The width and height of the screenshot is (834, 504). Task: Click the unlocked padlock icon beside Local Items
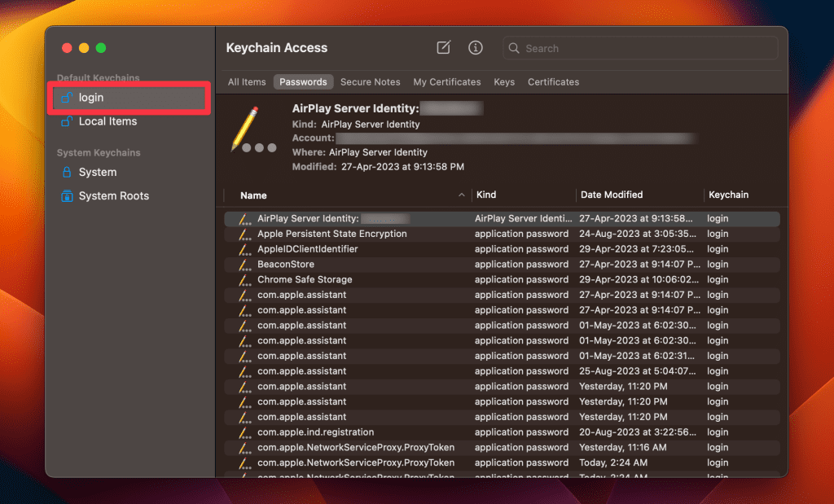pos(67,121)
